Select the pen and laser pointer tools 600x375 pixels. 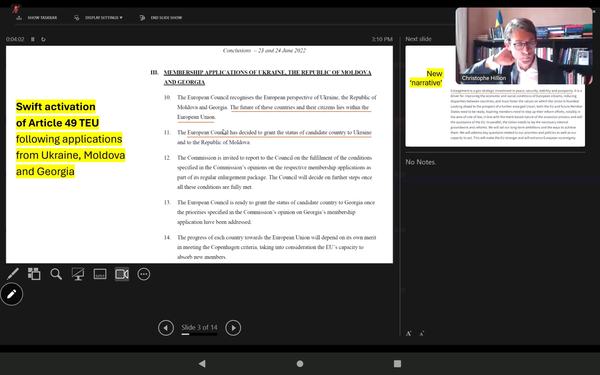click(x=13, y=274)
